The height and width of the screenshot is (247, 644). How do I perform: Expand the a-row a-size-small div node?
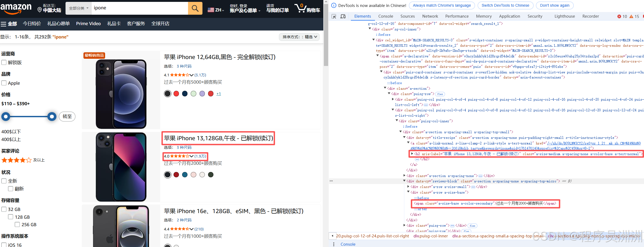pos(408,187)
